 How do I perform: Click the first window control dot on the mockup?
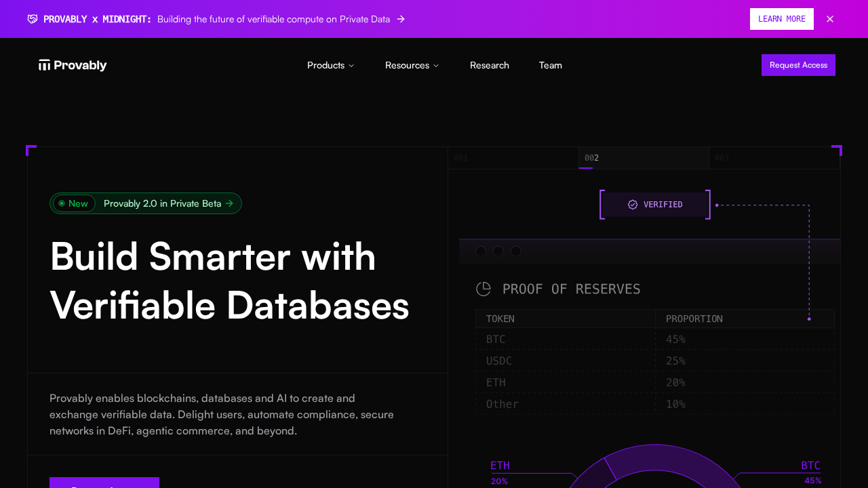tap(481, 251)
